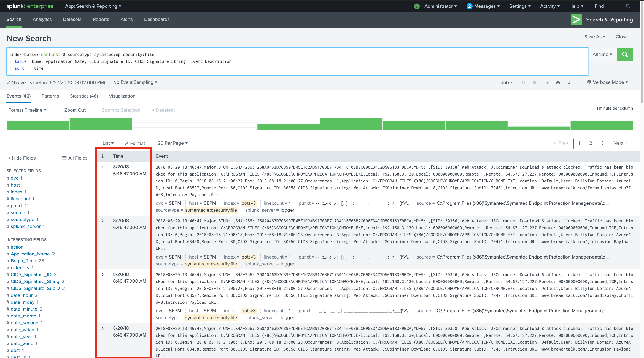Open No Event Sampling dropdown
This screenshot has height=358, width=644.
click(135, 82)
